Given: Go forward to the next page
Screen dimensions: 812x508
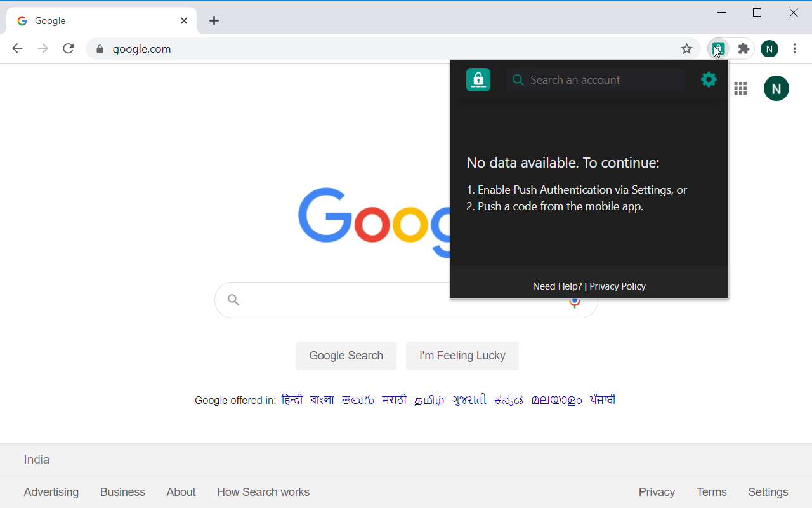Looking at the screenshot, I should 43,49.
